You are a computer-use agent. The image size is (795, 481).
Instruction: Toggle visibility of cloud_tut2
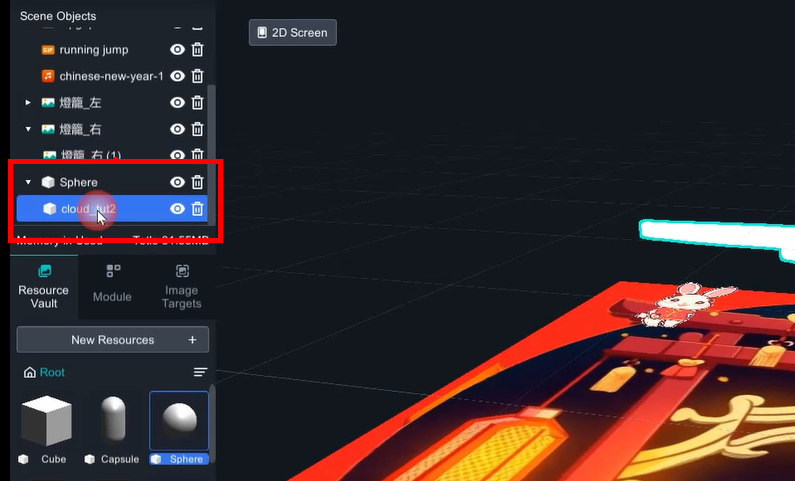pos(177,209)
